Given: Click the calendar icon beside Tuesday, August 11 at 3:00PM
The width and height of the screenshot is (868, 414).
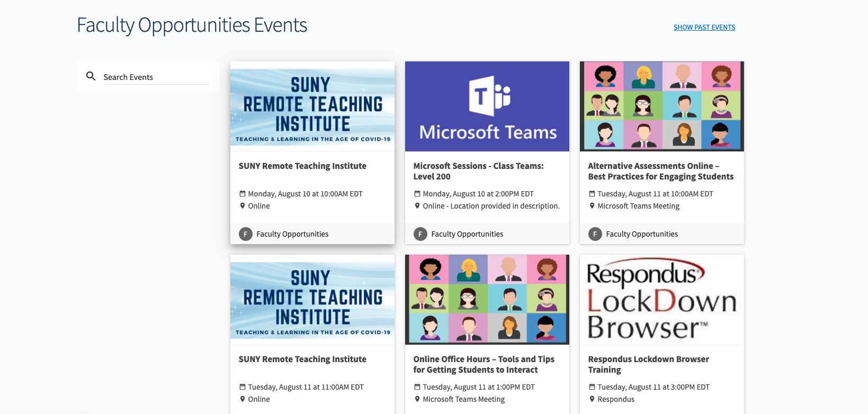Looking at the screenshot, I should 592,387.
